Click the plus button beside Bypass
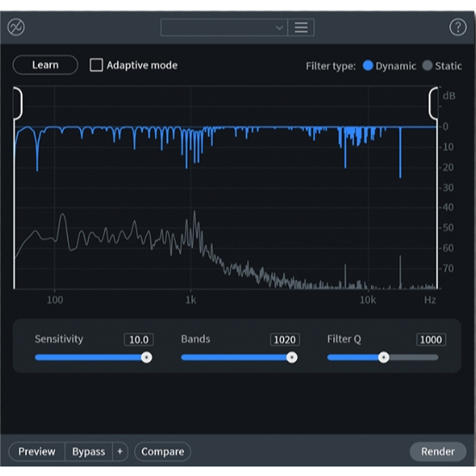 [120, 451]
